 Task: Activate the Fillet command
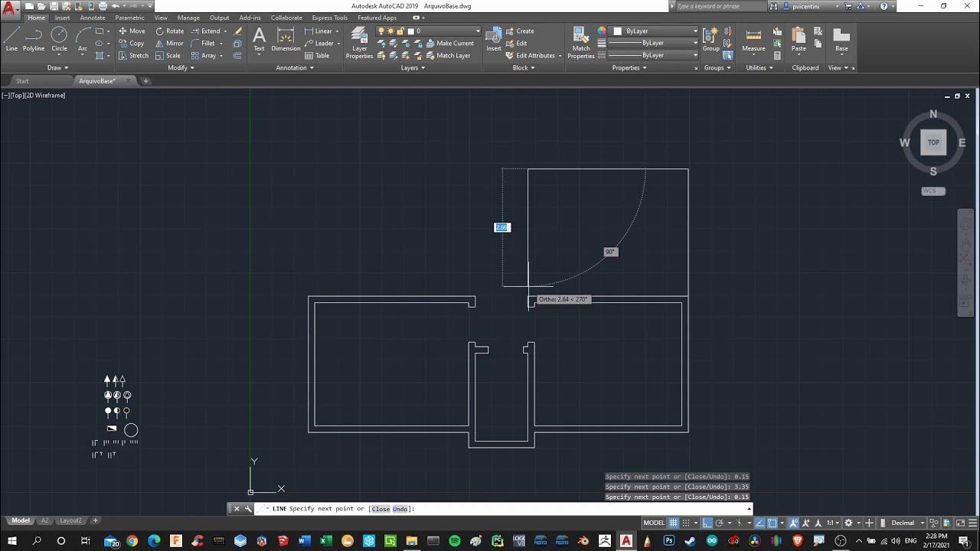pos(203,44)
